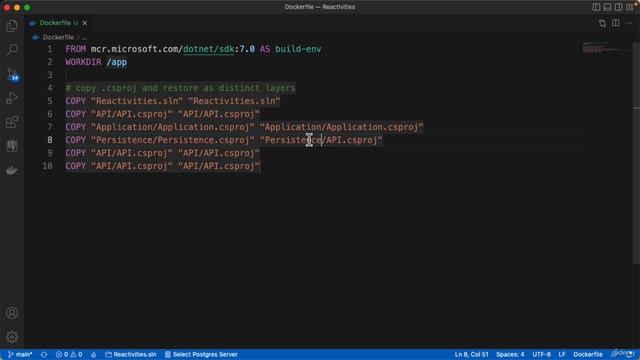Click the minimap code overview
The height and width of the screenshot is (360, 640).
point(606,47)
